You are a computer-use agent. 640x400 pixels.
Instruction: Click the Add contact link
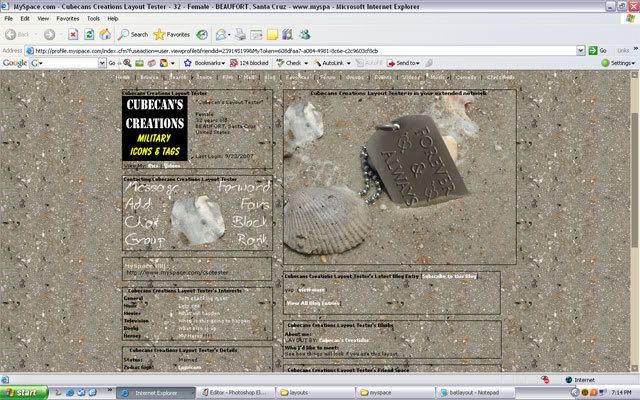138,204
